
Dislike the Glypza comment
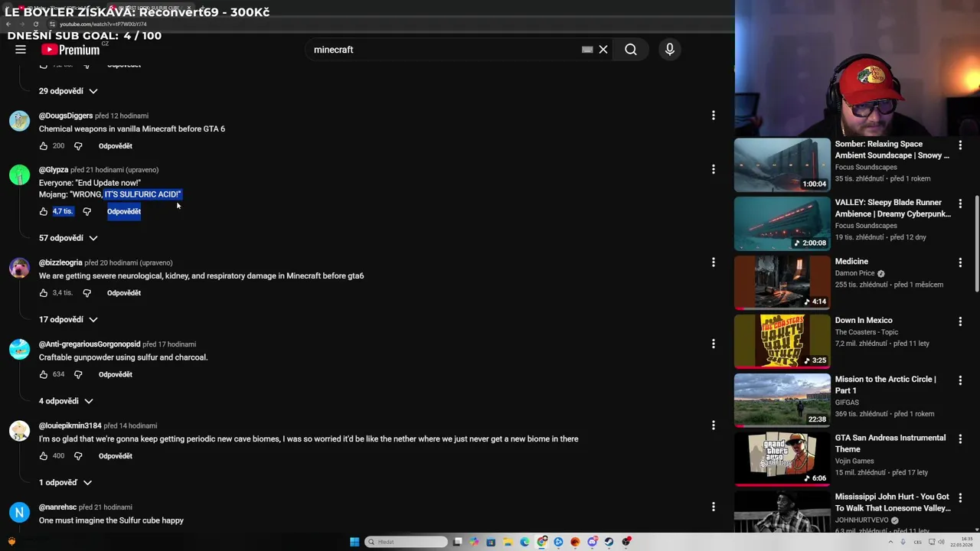(x=87, y=211)
